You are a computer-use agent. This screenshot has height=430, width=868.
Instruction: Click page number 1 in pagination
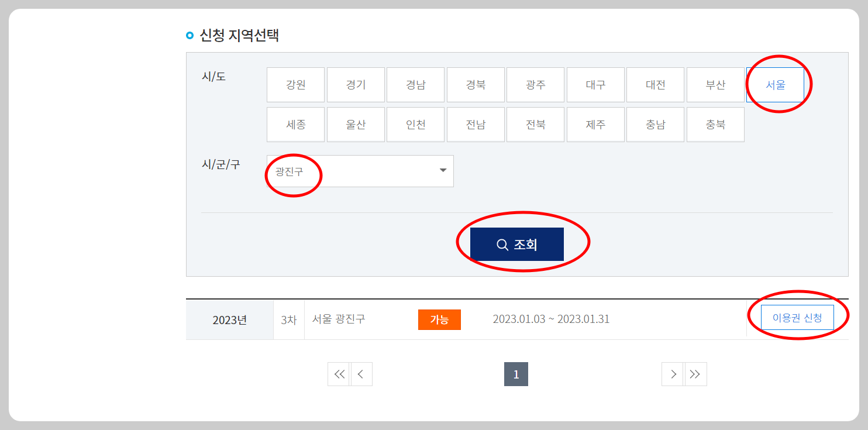click(x=516, y=374)
